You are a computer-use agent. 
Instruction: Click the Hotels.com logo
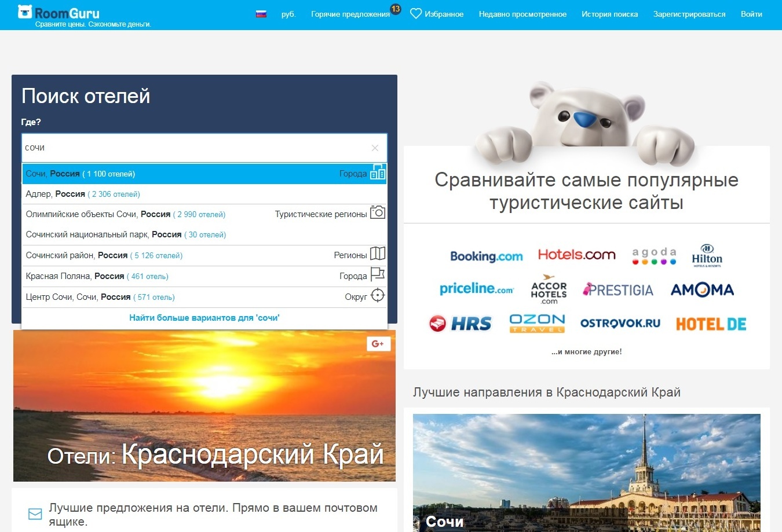pos(576,255)
